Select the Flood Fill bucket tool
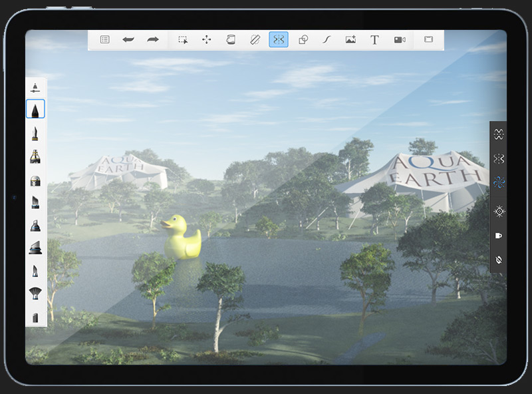The image size is (532, 394). tap(230, 40)
